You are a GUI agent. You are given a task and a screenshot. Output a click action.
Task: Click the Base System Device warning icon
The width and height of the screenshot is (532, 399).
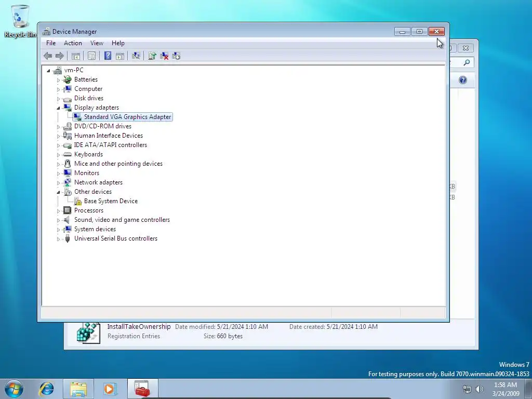[x=78, y=201]
